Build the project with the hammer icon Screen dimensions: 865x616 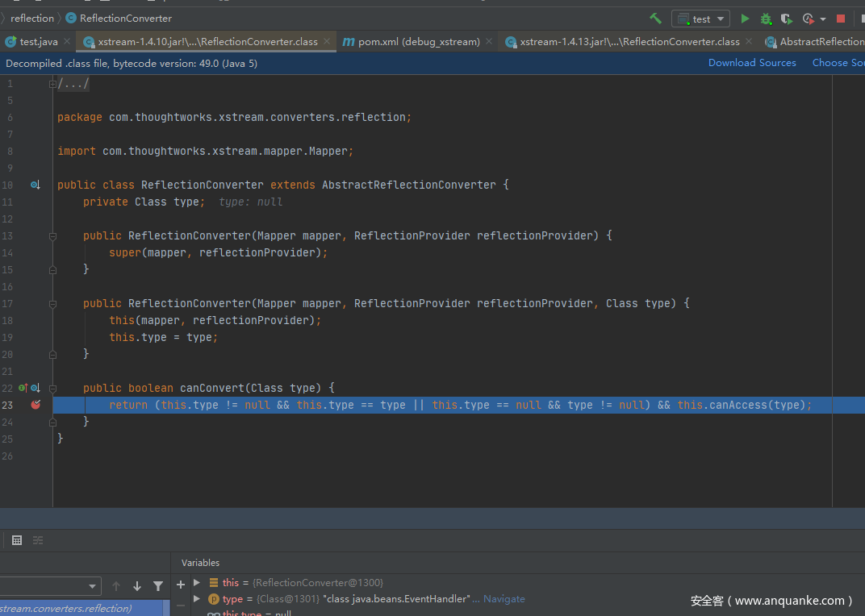click(655, 19)
